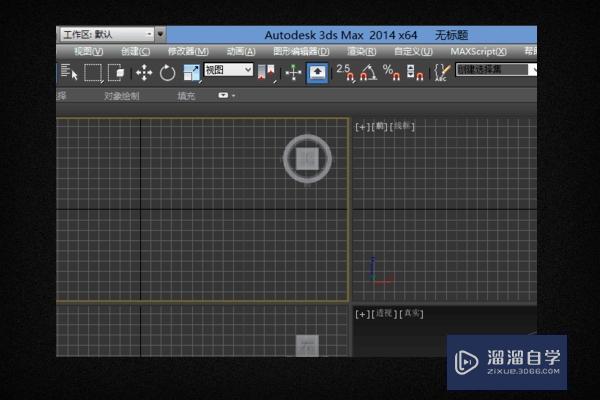The image size is (600, 400).
Task: Select the square object inside circle
Action: pyautogui.click(x=307, y=158)
